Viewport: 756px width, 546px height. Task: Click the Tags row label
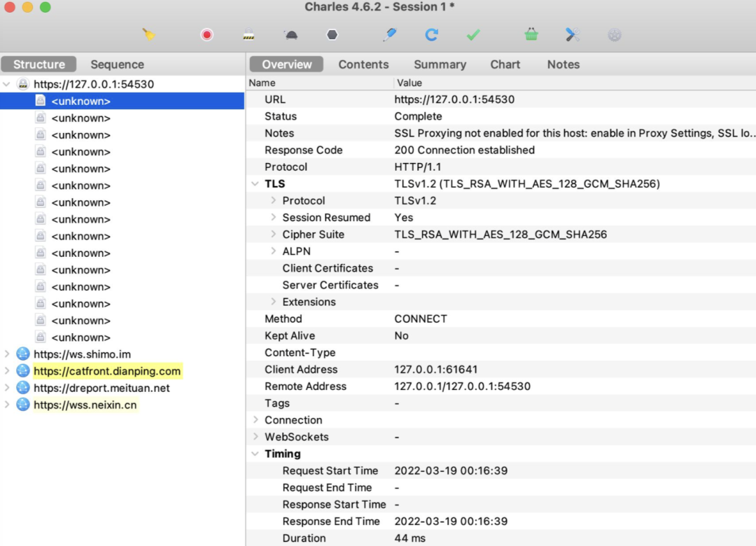277,403
